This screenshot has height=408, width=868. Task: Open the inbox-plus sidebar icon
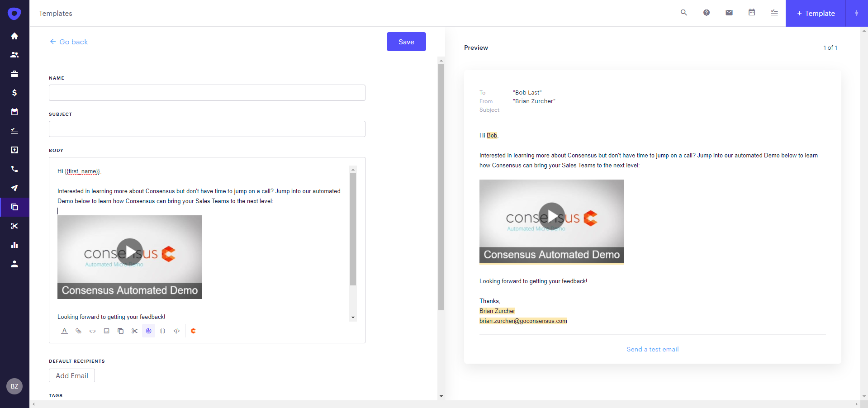[x=14, y=150]
